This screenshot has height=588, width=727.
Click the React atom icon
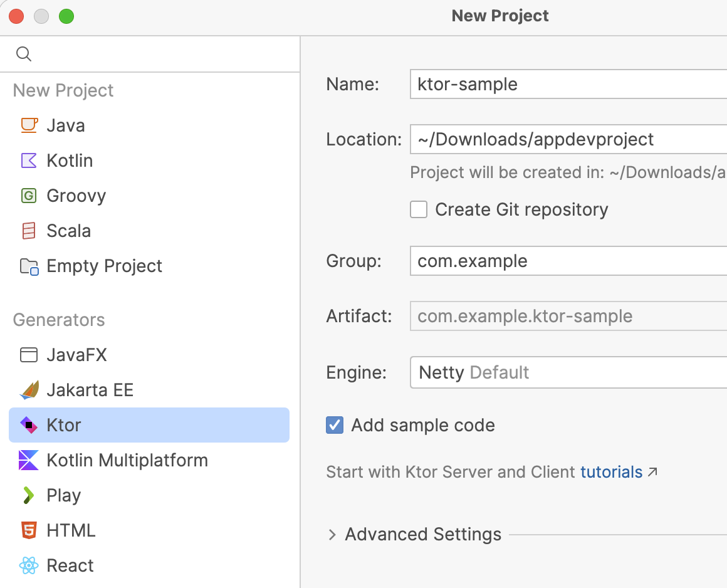click(x=29, y=565)
